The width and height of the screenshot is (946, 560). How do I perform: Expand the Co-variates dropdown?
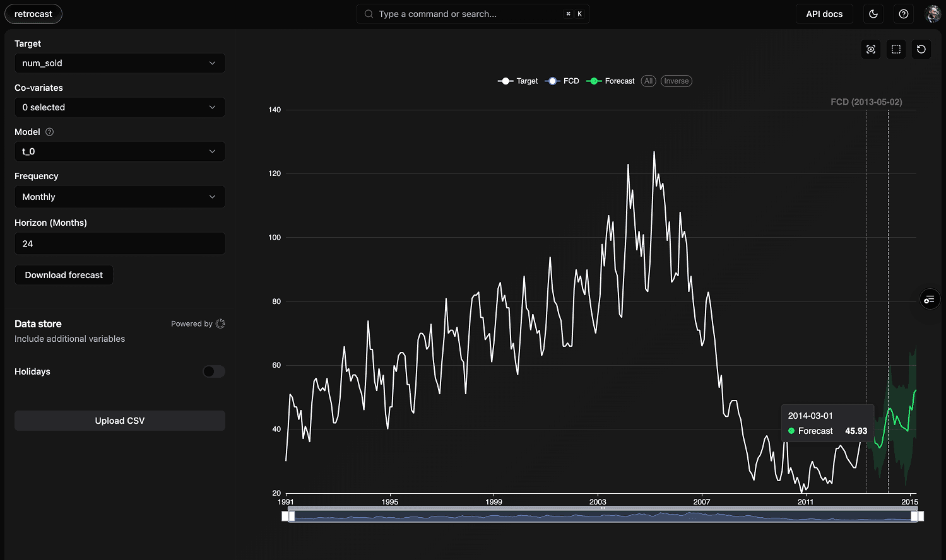pyautogui.click(x=119, y=107)
